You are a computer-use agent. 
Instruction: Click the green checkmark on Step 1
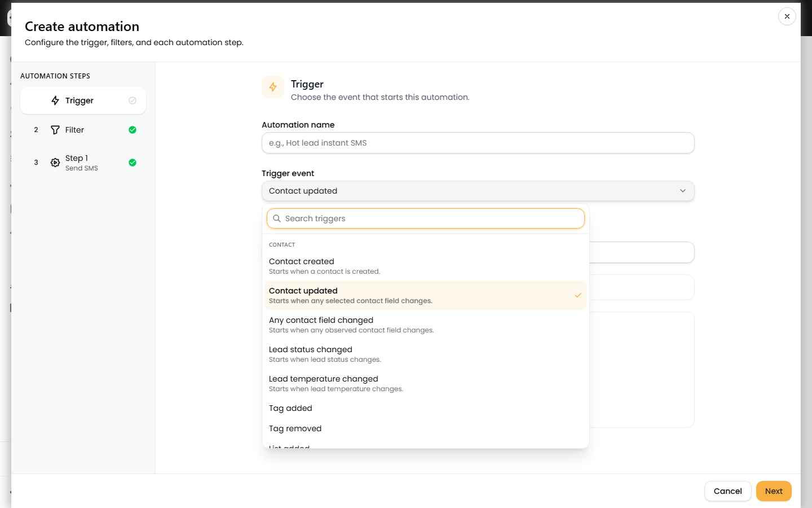(133, 163)
